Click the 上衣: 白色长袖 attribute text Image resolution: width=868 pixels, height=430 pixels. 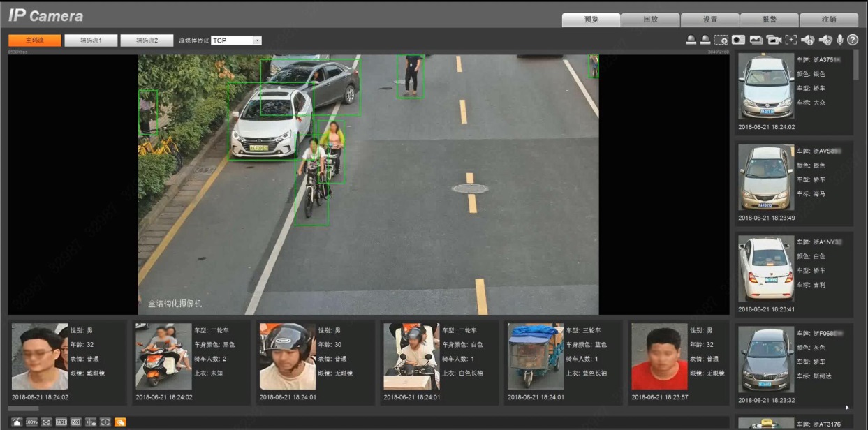(x=462, y=373)
